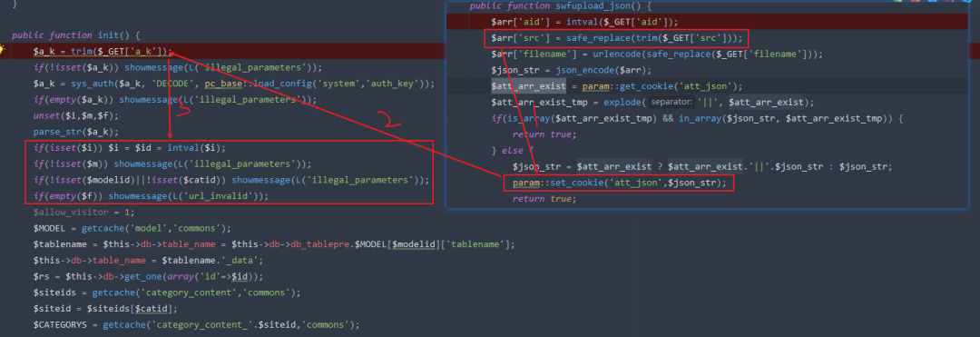Place cursor on unset($i,$m,$f); line

pyautogui.click(x=75, y=115)
